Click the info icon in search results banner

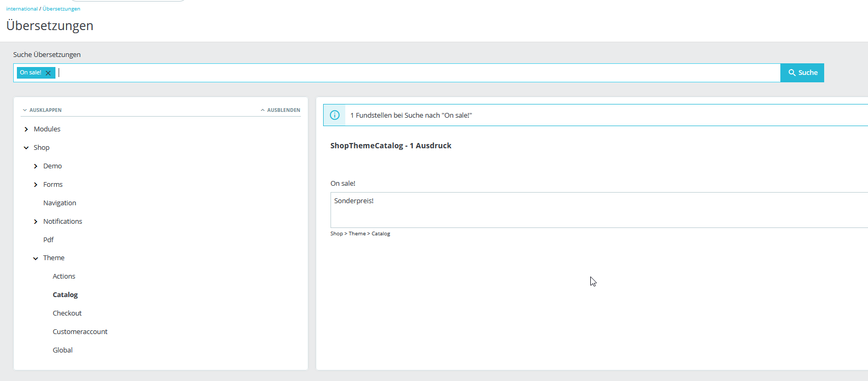click(335, 115)
